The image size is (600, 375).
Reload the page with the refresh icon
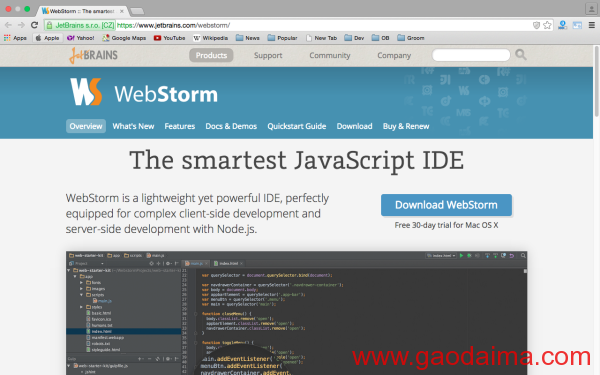click(34, 25)
